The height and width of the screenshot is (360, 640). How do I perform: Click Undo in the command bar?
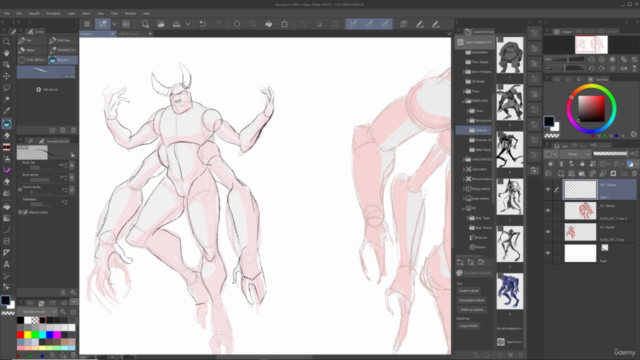point(202,24)
